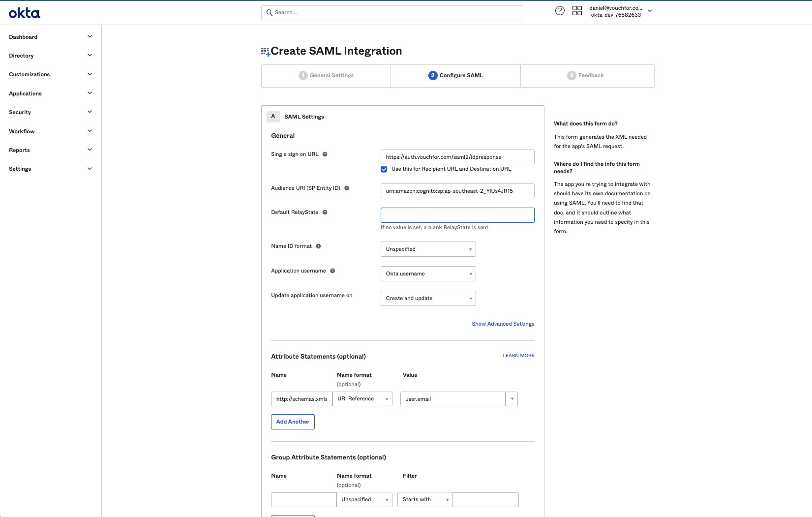The height and width of the screenshot is (517, 812).
Task: Click the SAML Settings section heading
Action: pos(304,117)
